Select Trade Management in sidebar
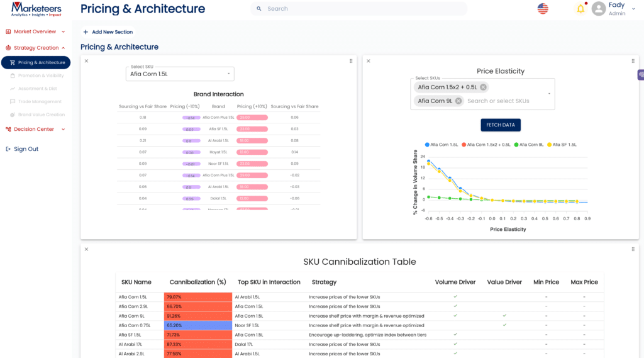 tap(40, 101)
